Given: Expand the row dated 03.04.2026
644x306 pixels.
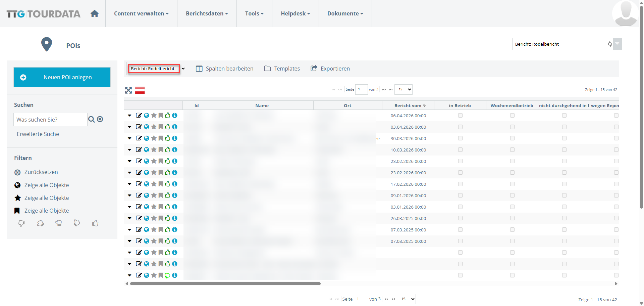Looking at the screenshot, I should [129, 127].
